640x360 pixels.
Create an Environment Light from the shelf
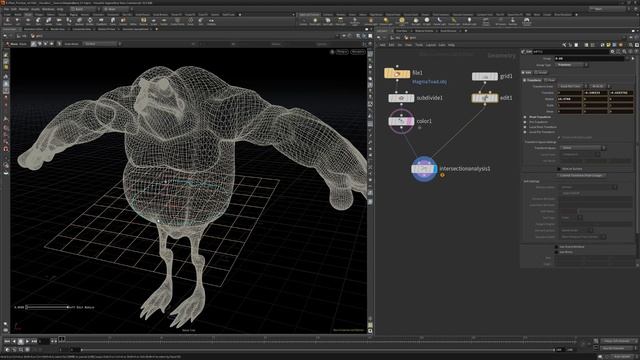402,21
